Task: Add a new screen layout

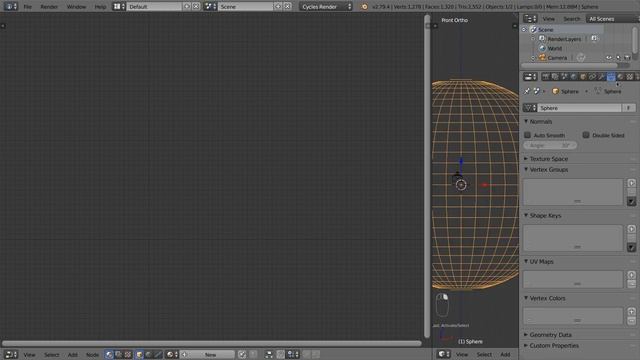Action: click(187, 7)
